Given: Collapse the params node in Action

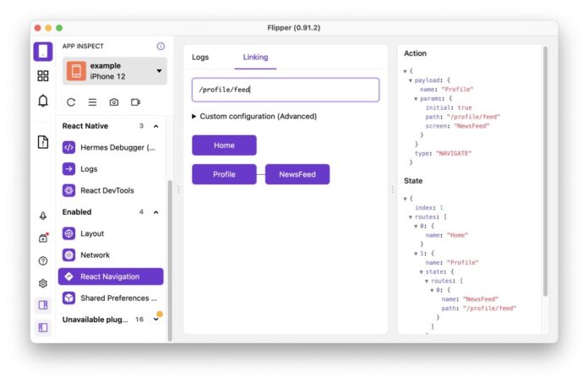Looking at the screenshot, I should tap(416, 99).
